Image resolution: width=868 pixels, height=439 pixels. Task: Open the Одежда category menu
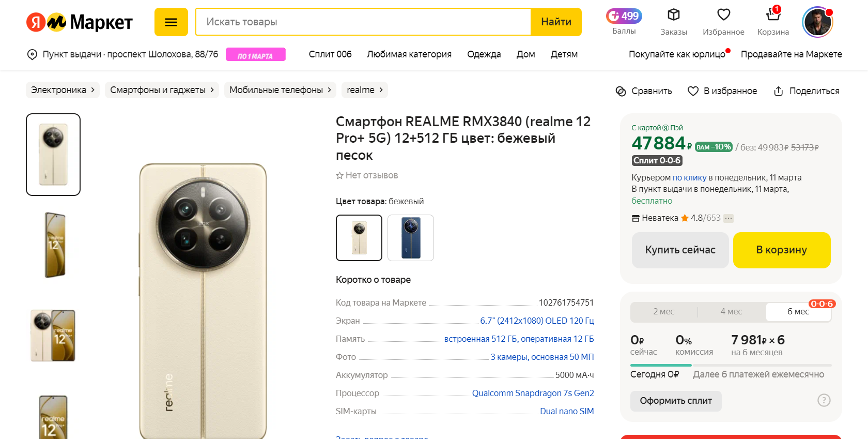click(484, 54)
